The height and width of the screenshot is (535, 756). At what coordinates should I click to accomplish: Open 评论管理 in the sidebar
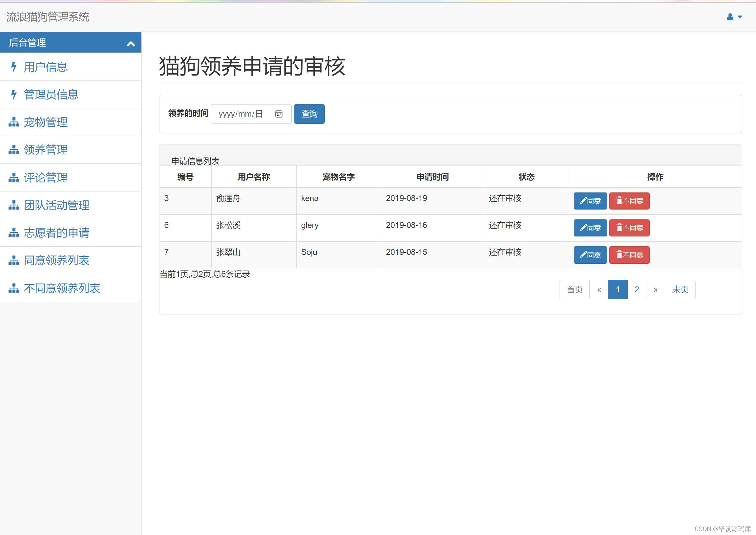click(x=71, y=178)
